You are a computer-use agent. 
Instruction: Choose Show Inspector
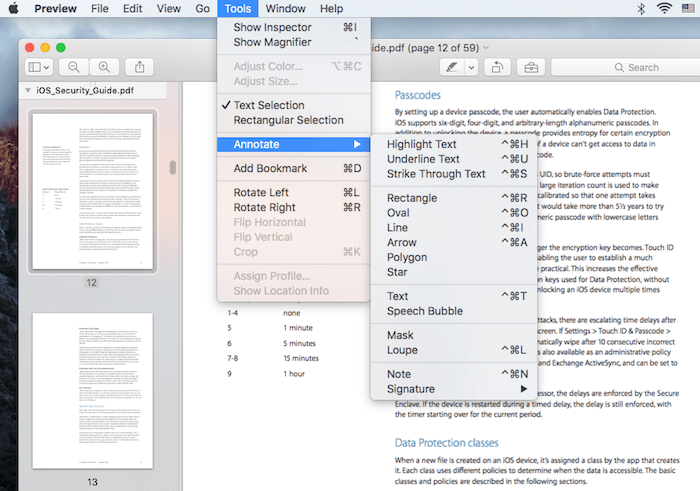(294, 27)
